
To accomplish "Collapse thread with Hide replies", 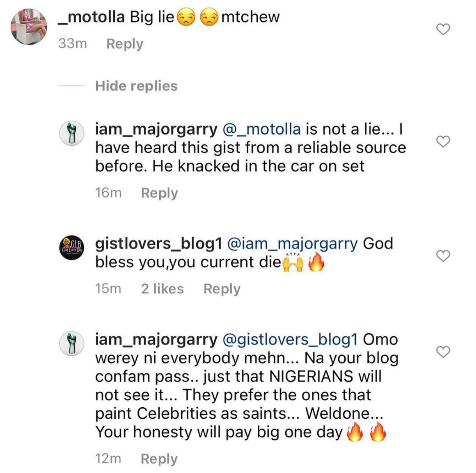I will pos(136,86).
